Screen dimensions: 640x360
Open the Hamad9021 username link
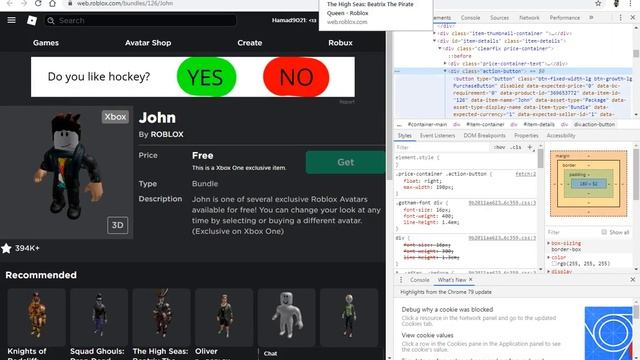294,20
